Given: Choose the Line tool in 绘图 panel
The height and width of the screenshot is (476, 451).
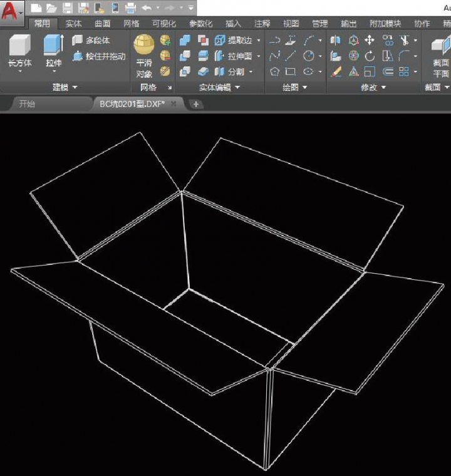Looking at the screenshot, I should click(x=291, y=56).
